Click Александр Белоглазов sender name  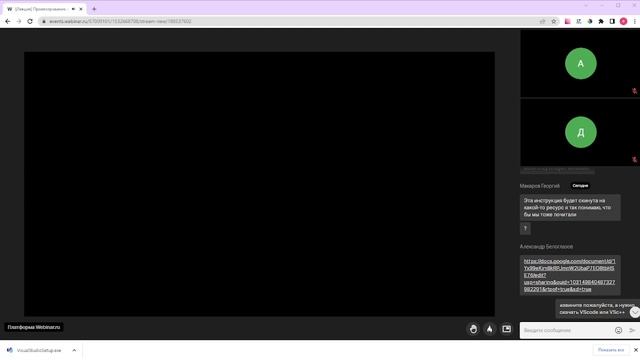tap(546, 247)
